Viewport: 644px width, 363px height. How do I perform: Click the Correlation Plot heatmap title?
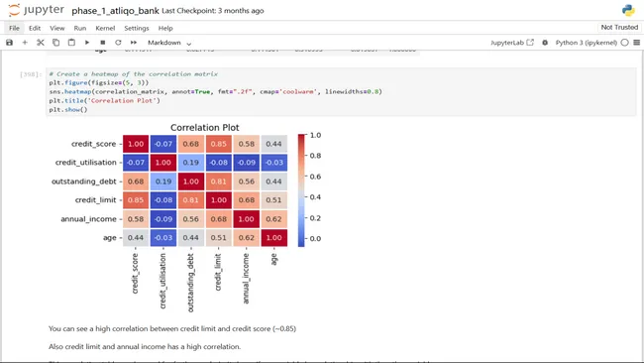(x=204, y=127)
